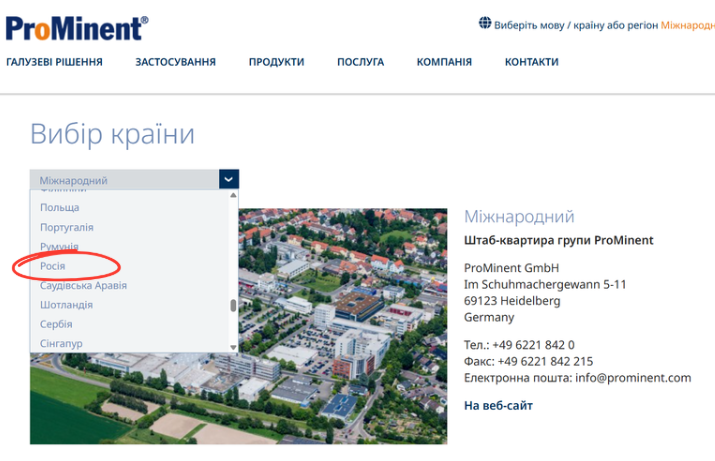Click the info@prominent.com email address
The height and width of the screenshot is (461, 715).
tap(634, 378)
